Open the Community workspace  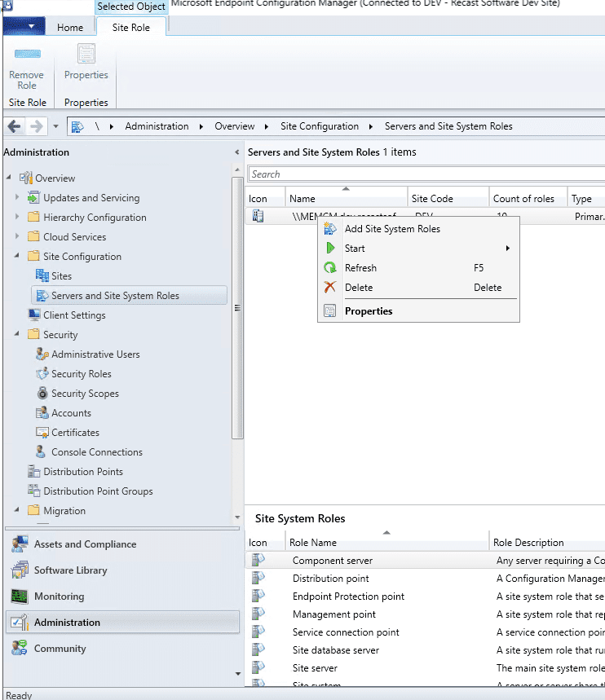click(60, 649)
